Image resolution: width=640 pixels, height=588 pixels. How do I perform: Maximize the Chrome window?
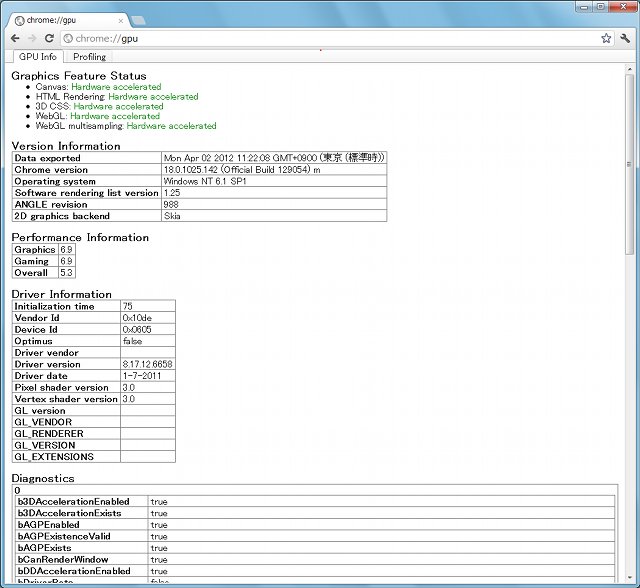point(601,7)
